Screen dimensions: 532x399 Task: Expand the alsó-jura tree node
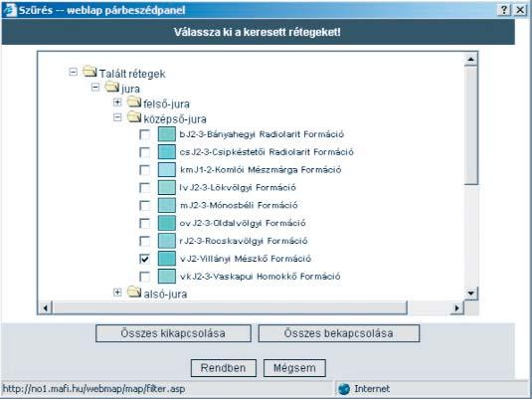tap(117, 292)
